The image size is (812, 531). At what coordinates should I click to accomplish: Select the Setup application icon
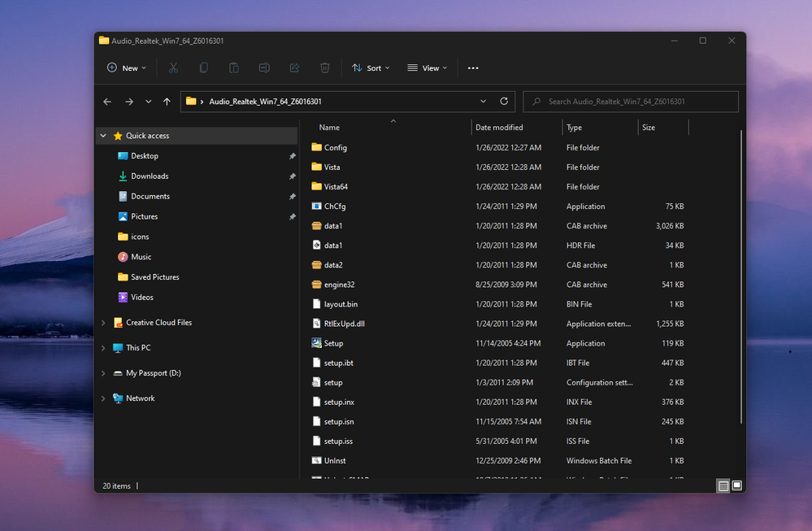click(316, 343)
